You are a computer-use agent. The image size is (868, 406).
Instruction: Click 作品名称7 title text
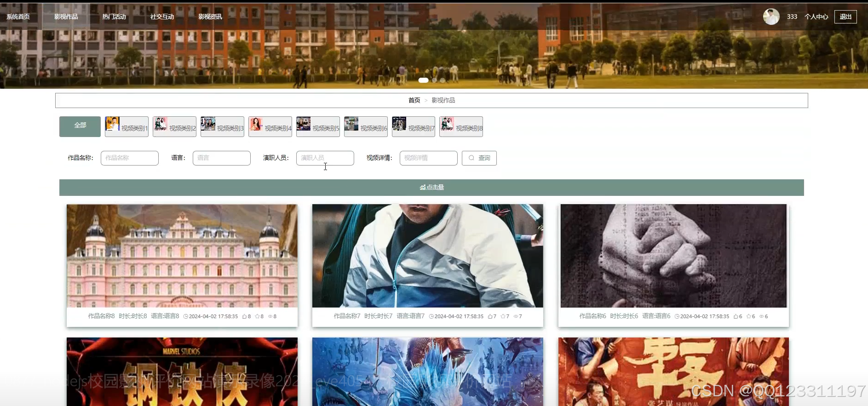[347, 316]
